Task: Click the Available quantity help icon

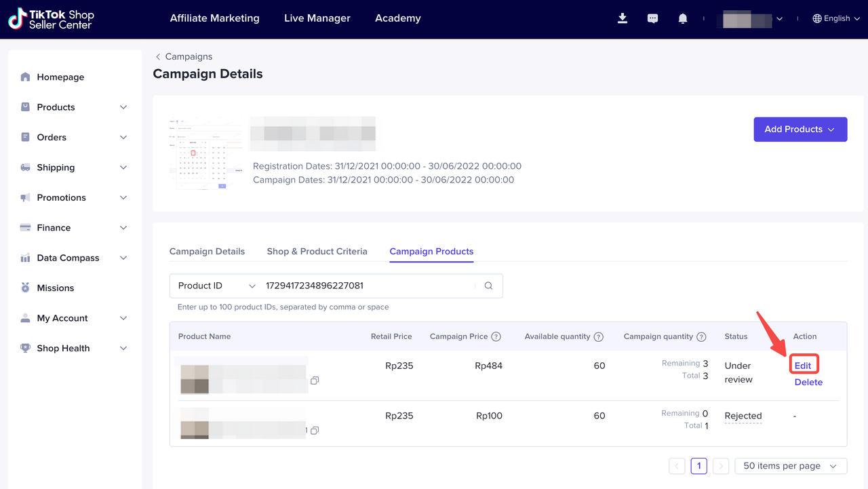Action: click(x=598, y=336)
